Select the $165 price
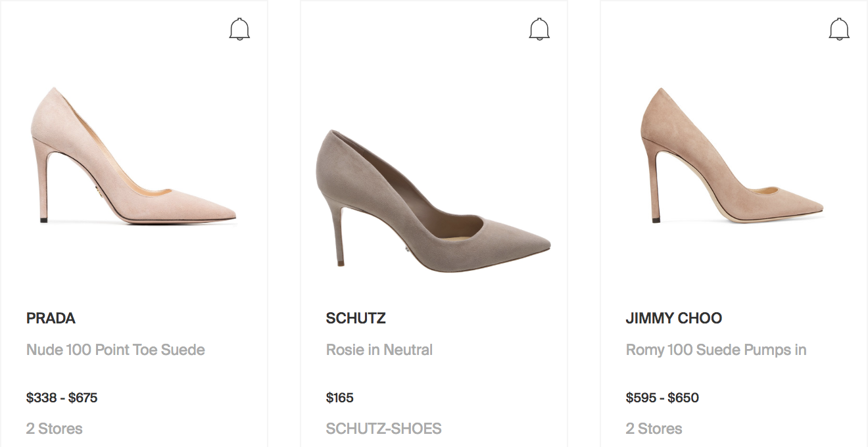 point(340,398)
